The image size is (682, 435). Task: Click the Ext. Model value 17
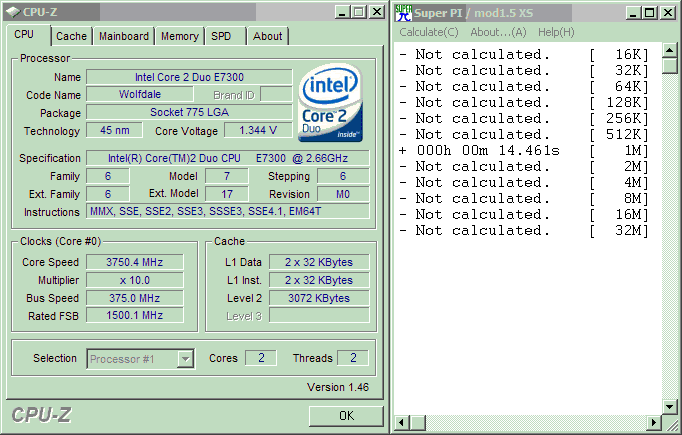227,194
